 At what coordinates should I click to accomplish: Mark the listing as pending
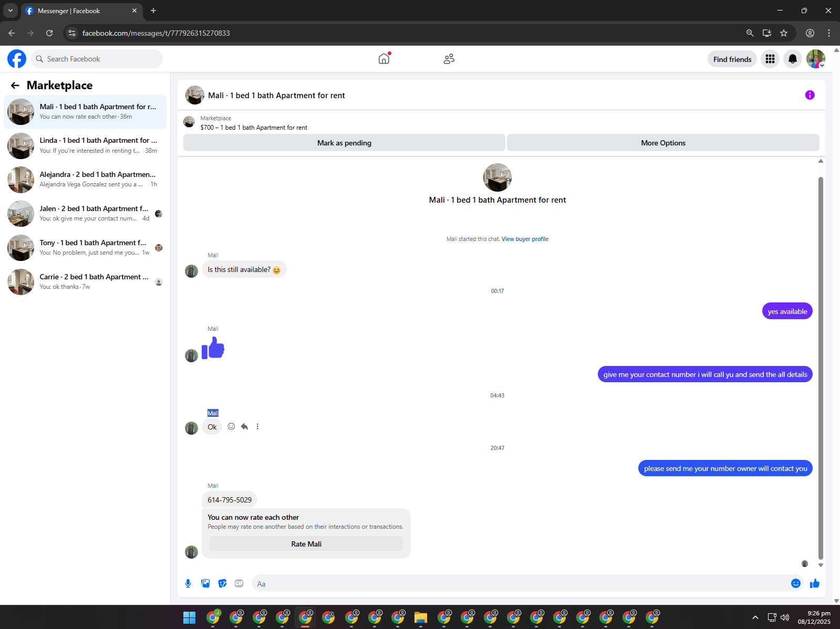[344, 143]
